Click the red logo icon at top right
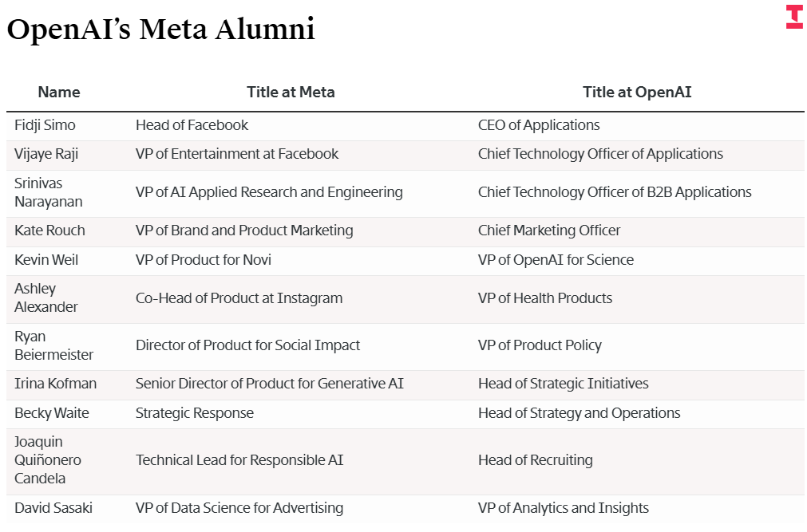Viewport: 807px width, 532px height. pos(793,17)
